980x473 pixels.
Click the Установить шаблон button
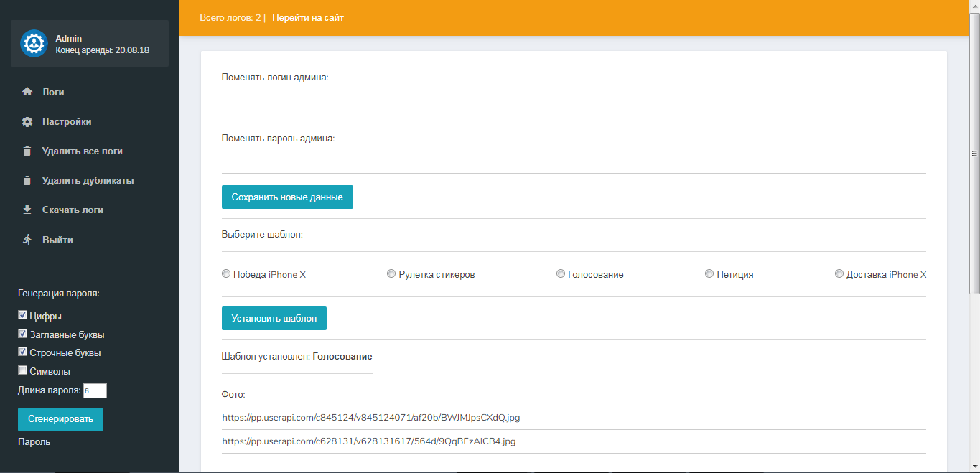point(274,318)
